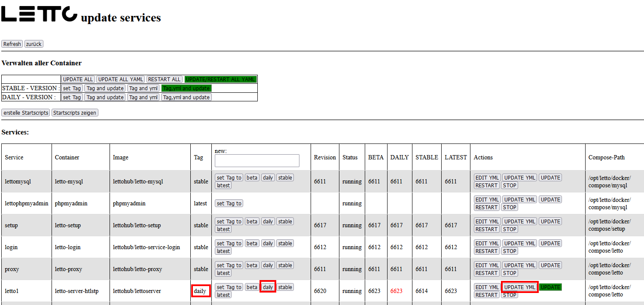Click EDIT YML for lettophpmyadmin

[x=487, y=200]
